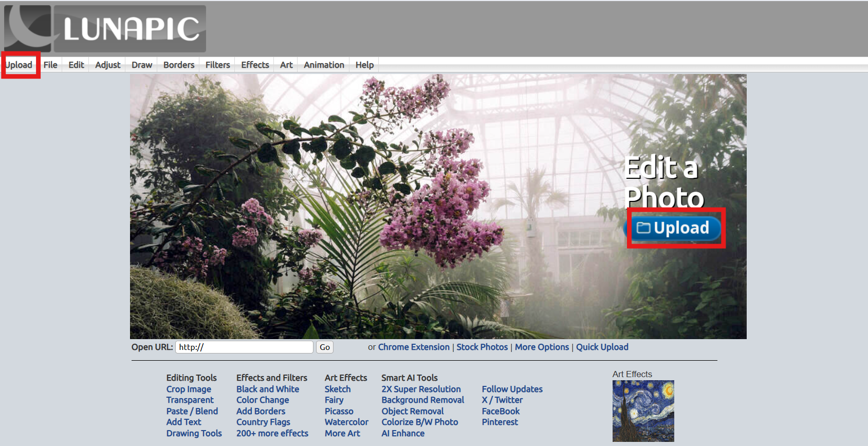The image size is (868, 446).
Task: Open the AI Enhance link
Action: (403, 434)
